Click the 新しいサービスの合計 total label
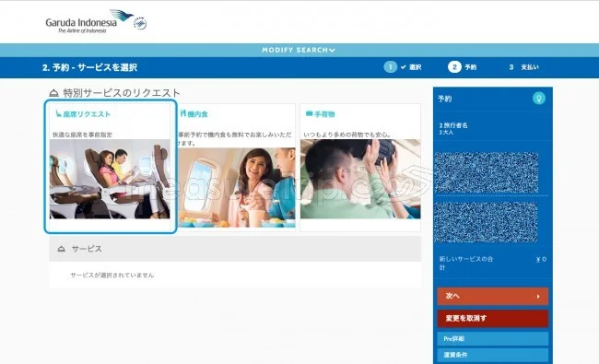This screenshot has width=599, height=364. tap(465, 263)
